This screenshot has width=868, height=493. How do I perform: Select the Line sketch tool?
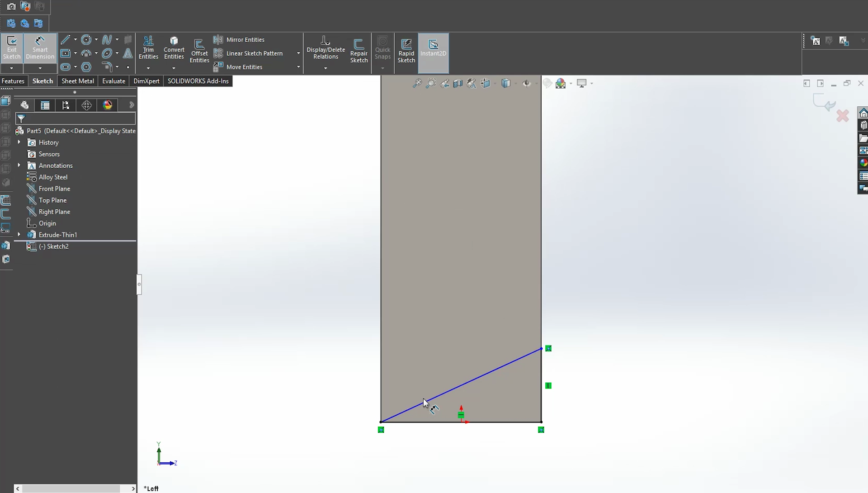(66, 40)
